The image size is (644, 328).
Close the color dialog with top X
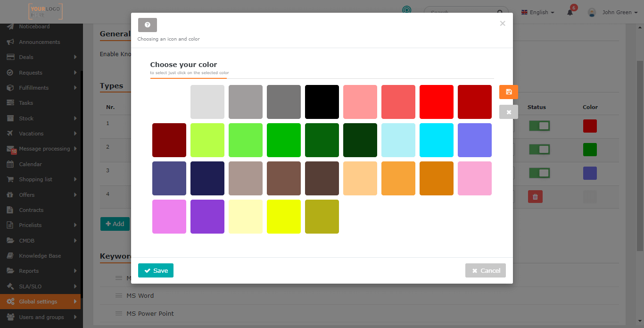point(503,24)
